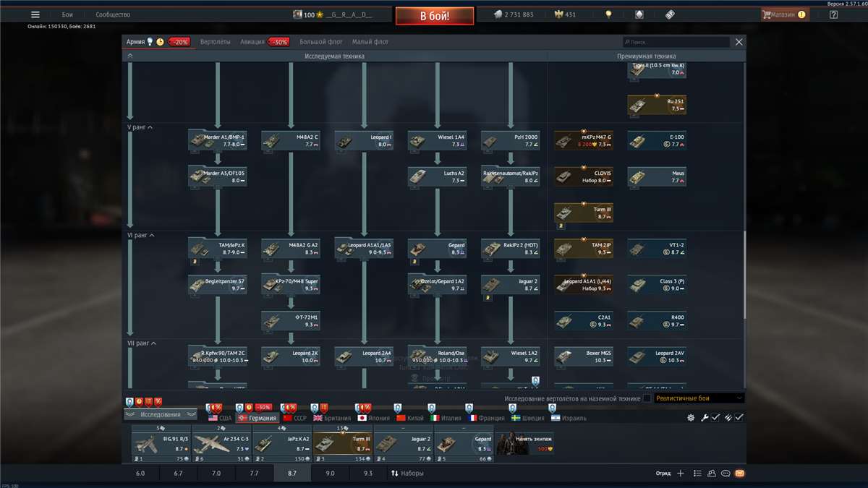
Task: Collapse tree with the top-left chevron
Action: coord(130,56)
